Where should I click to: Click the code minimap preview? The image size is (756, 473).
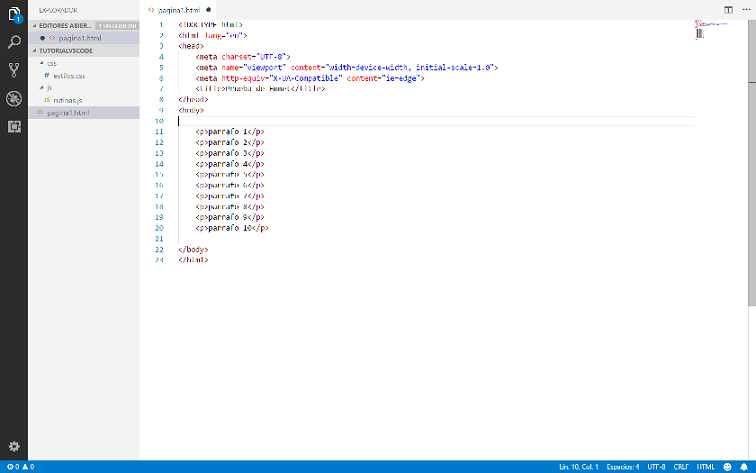[711, 29]
